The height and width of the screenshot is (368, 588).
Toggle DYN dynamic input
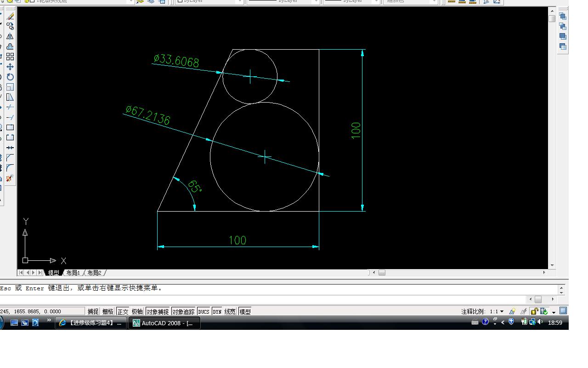pyautogui.click(x=217, y=311)
